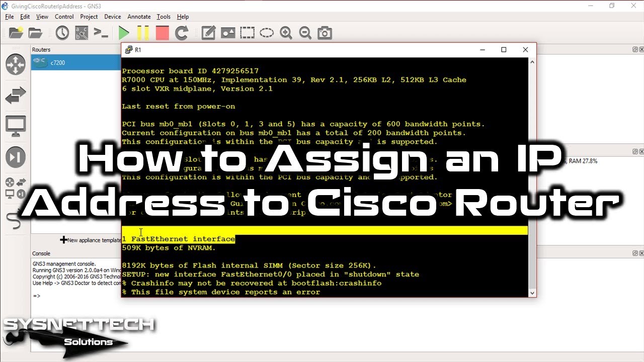Click 'SETUP: new interface FastEthernet0/0' line
The width and height of the screenshot is (644, 362).
pyautogui.click(x=270, y=275)
